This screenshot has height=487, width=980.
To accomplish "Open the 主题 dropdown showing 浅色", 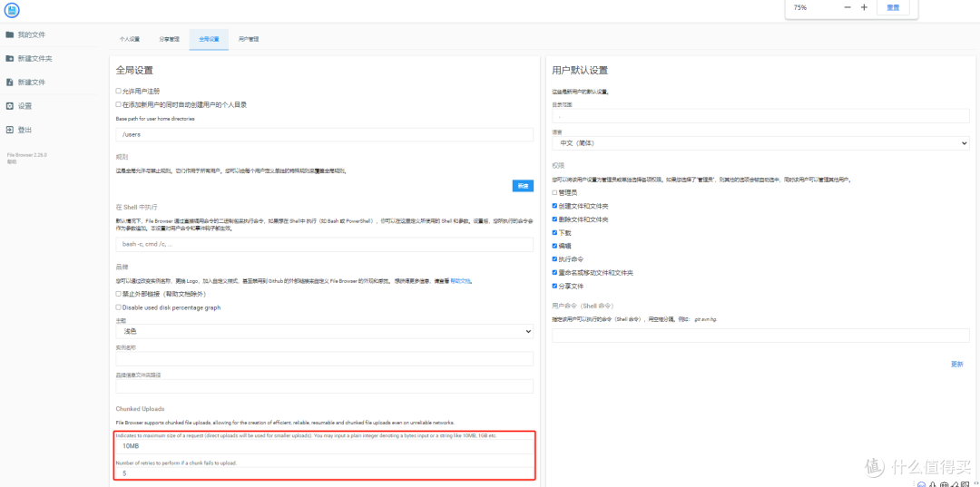I will tap(324, 332).
